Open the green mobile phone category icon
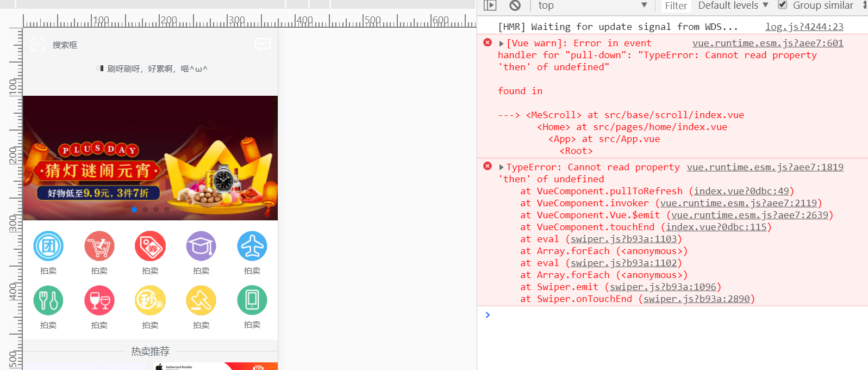 [252, 300]
